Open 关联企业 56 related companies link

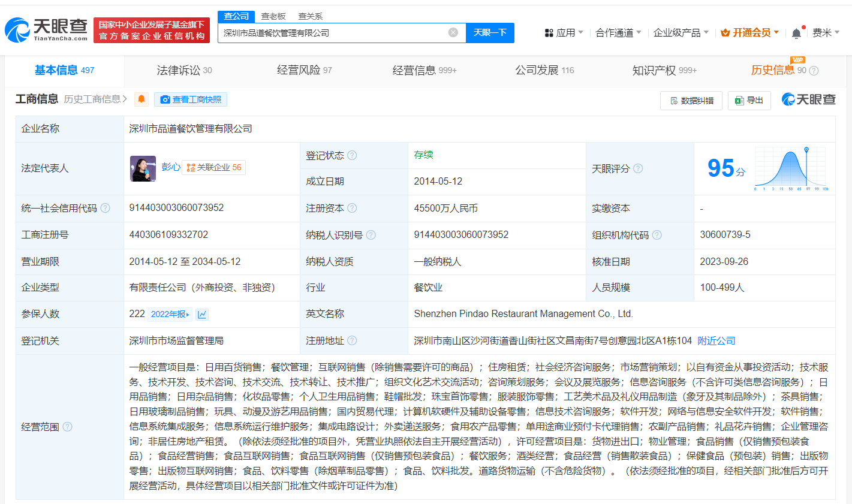click(x=214, y=167)
